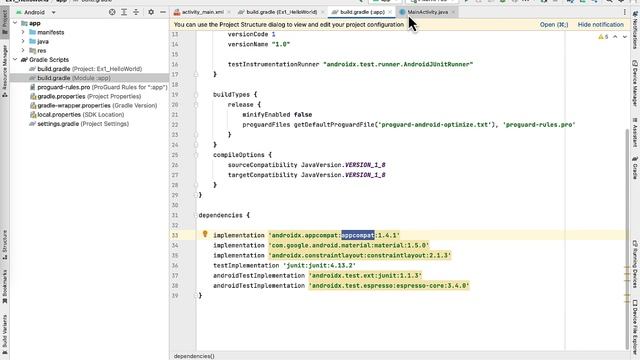
Task: Click the minifyEnabled false line
Action: coord(277,115)
